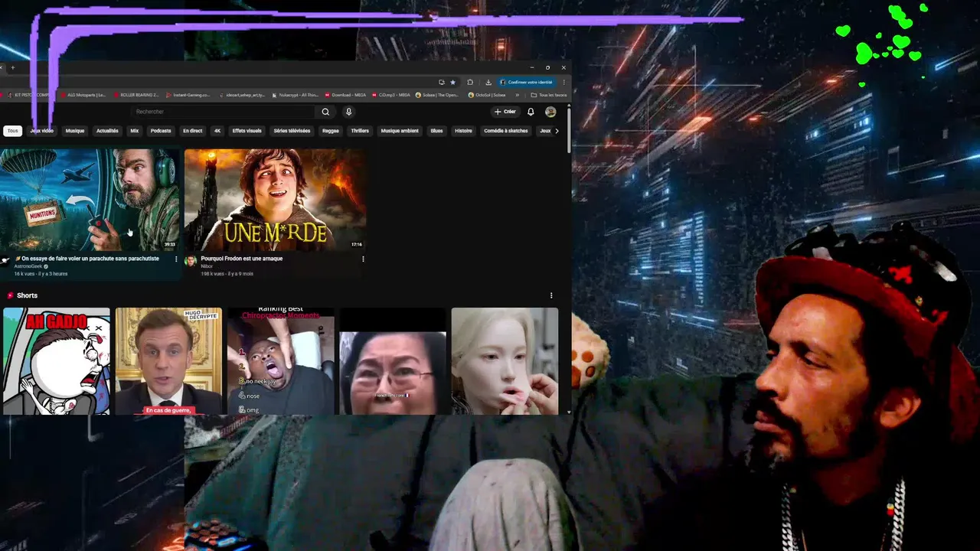The image size is (980, 551).
Task: Open the YouTube account avatar menu
Action: 550,112
